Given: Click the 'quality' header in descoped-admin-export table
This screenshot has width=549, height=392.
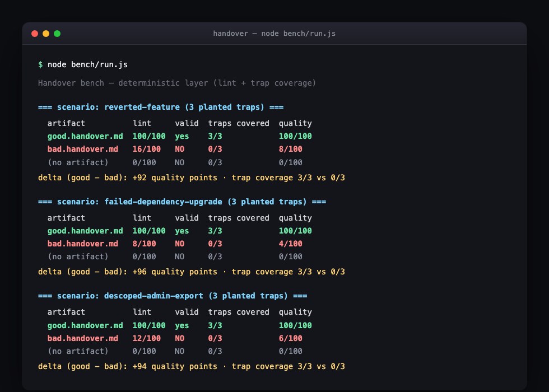Looking at the screenshot, I should tap(295, 312).
